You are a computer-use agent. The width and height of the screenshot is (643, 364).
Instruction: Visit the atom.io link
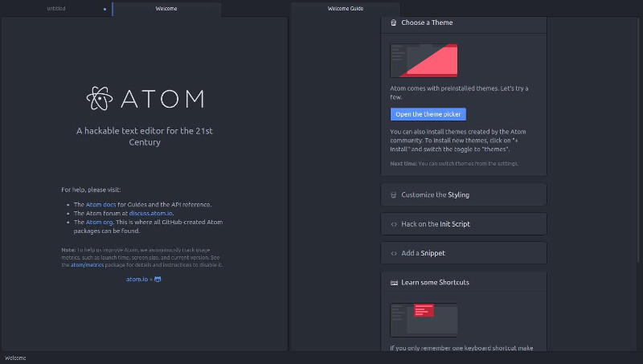coord(137,279)
